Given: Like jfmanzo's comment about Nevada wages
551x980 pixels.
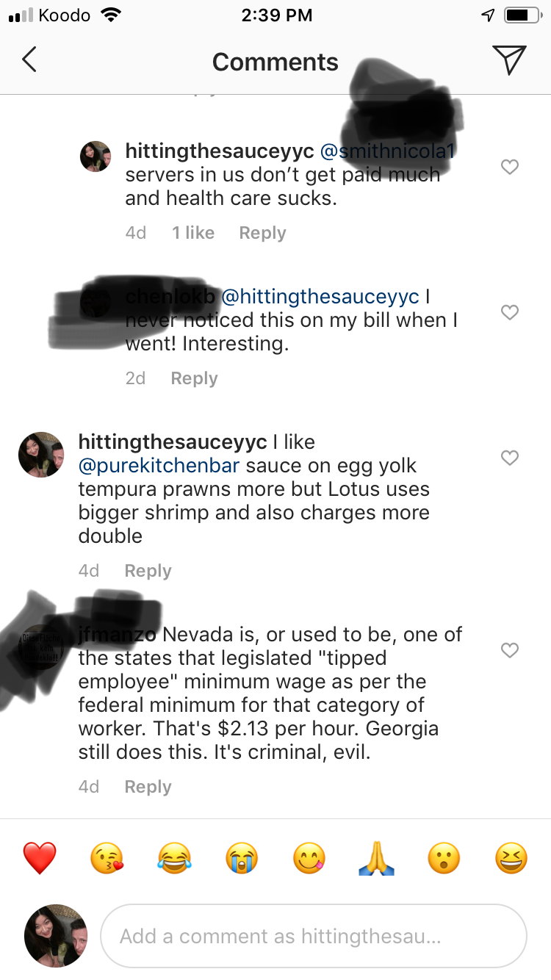Looking at the screenshot, I should 510,650.
